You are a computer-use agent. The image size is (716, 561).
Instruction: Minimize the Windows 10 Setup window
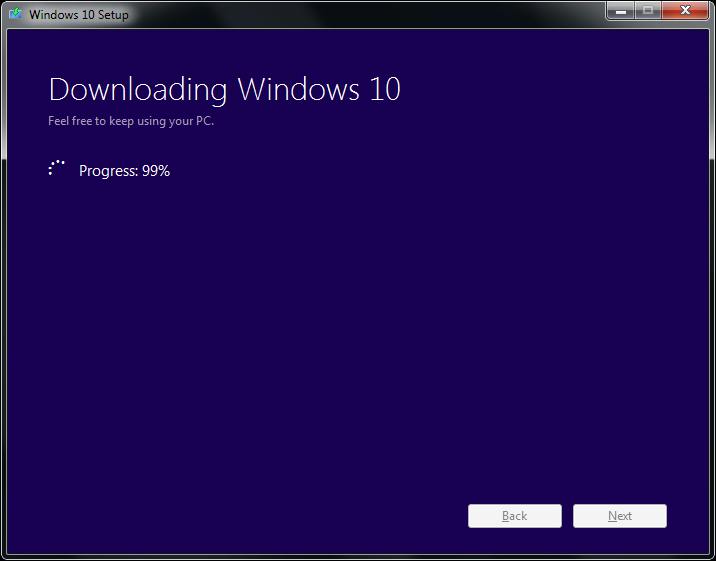point(620,10)
